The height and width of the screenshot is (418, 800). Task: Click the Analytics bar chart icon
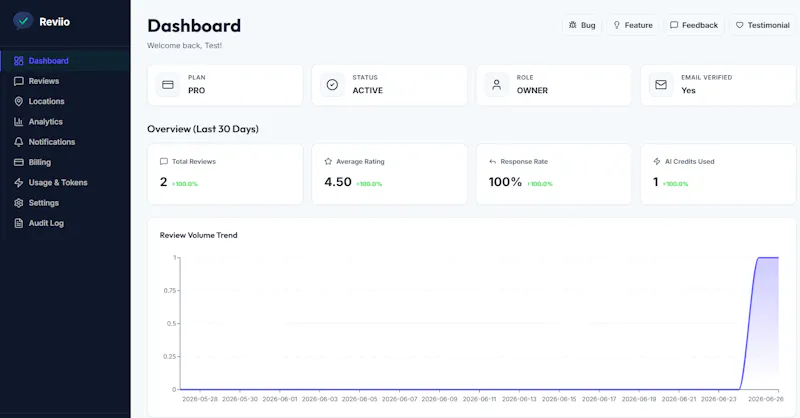pyautogui.click(x=19, y=121)
